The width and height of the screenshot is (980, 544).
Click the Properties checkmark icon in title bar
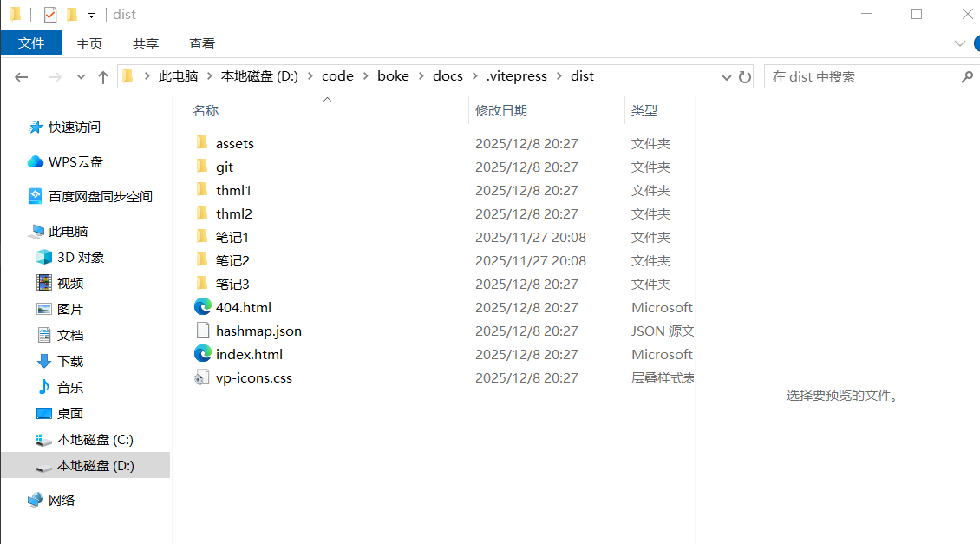(49, 15)
